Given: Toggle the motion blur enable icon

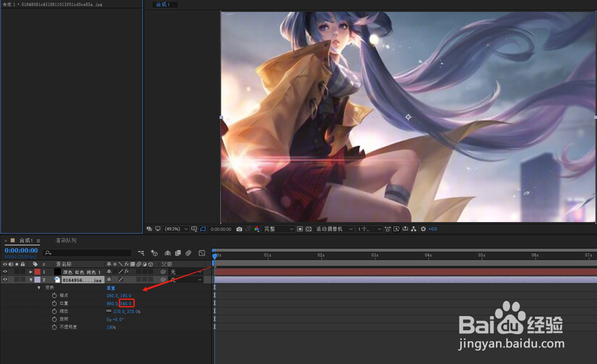Looking at the screenshot, I should click(x=189, y=253).
